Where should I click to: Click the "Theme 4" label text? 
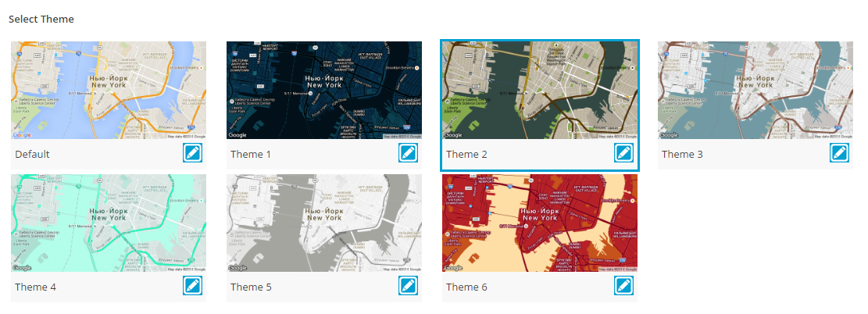35,287
